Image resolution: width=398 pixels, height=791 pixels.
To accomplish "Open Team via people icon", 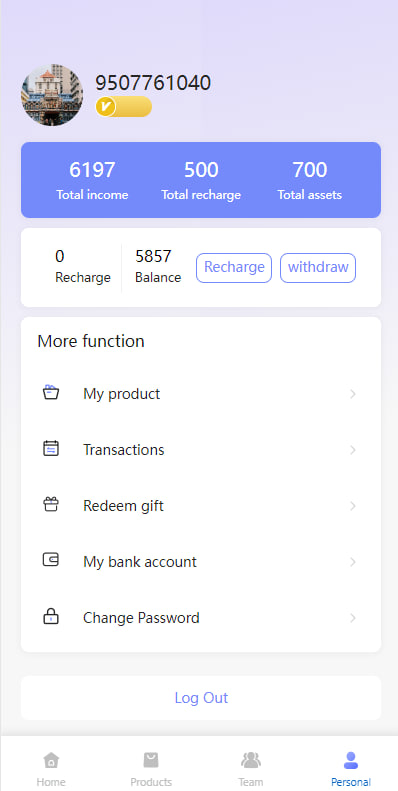I will tap(251, 760).
